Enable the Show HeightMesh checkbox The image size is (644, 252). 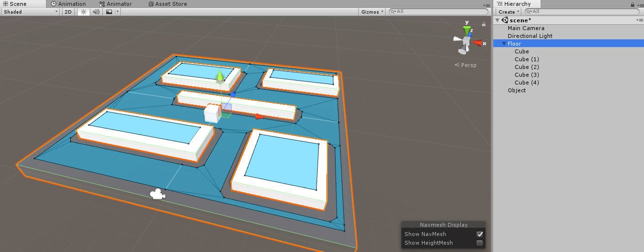coord(480,243)
